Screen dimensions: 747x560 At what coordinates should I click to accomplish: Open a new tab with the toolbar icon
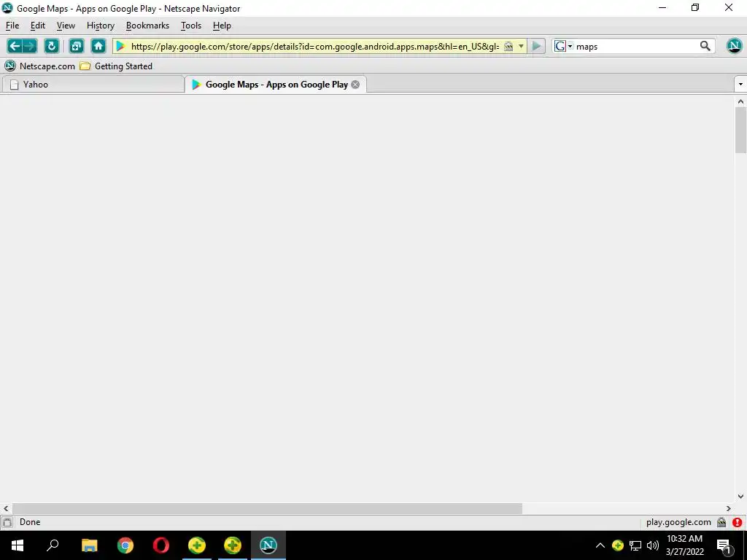(x=76, y=46)
